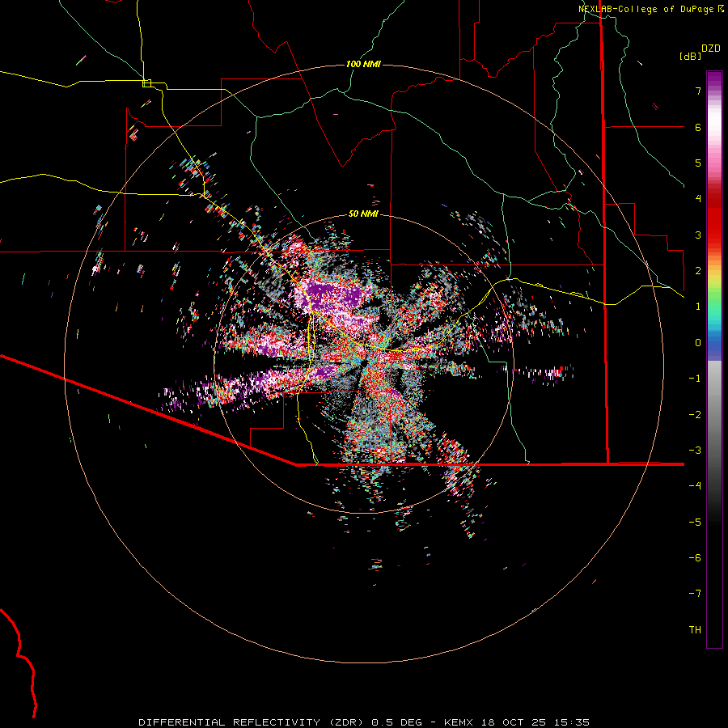Click the -6 value on color scale
Image resolution: width=728 pixels, height=728 pixels.
(695, 558)
